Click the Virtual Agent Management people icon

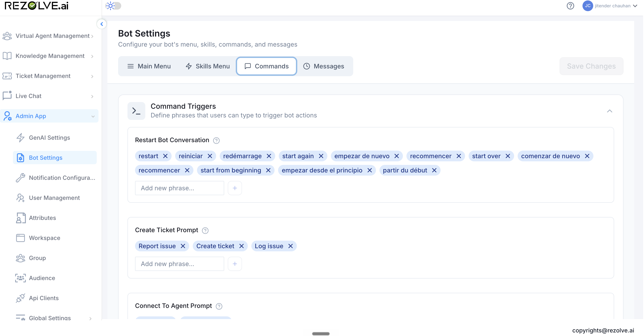(x=7, y=36)
